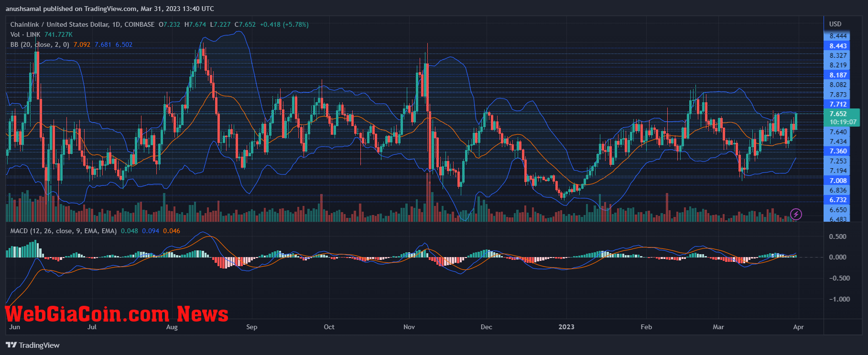Click the 8.327 price axis value

[x=838, y=55]
